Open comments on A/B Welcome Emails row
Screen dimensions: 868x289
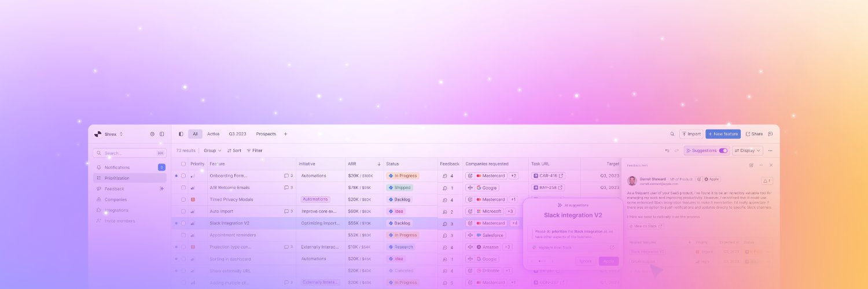[x=288, y=188]
